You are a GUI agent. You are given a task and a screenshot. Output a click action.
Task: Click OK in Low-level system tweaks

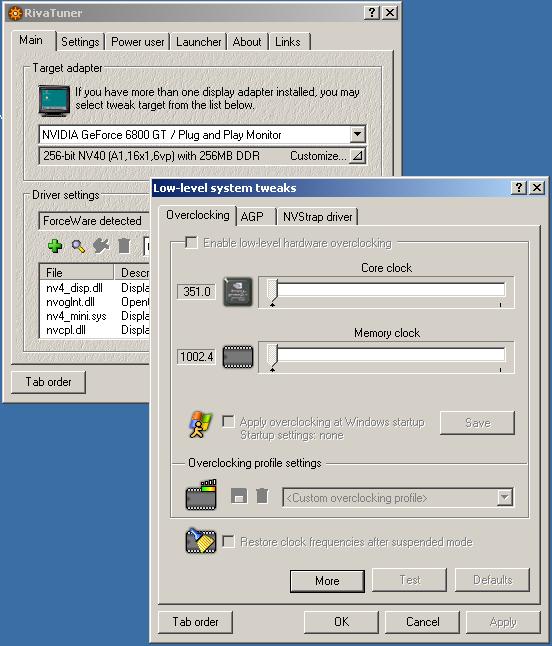(x=341, y=622)
